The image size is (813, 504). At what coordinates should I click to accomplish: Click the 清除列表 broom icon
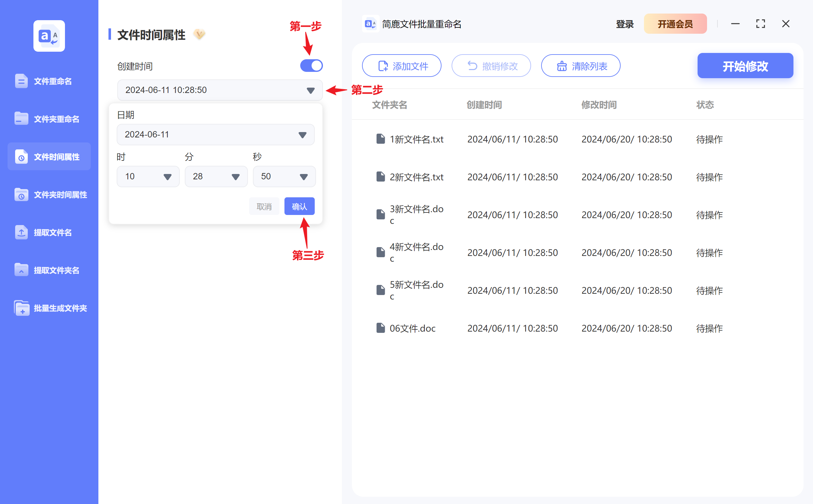(561, 66)
